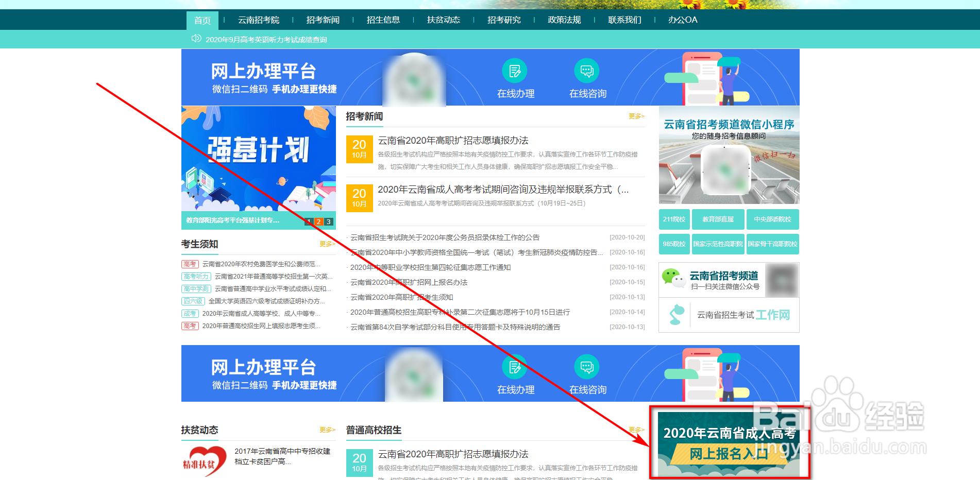Open the 公务员招录体检工作的公告 news item

point(445,237)
